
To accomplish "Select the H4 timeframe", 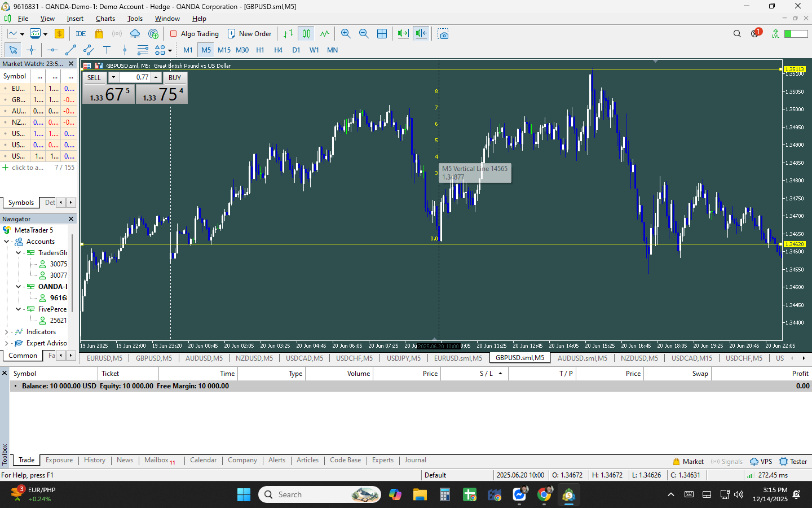I will 278,50.
